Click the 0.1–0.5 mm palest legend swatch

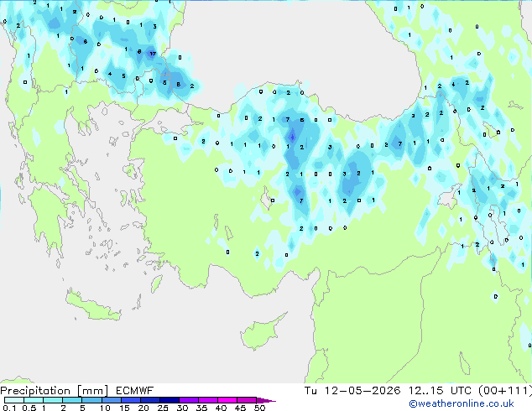[14, 400]
